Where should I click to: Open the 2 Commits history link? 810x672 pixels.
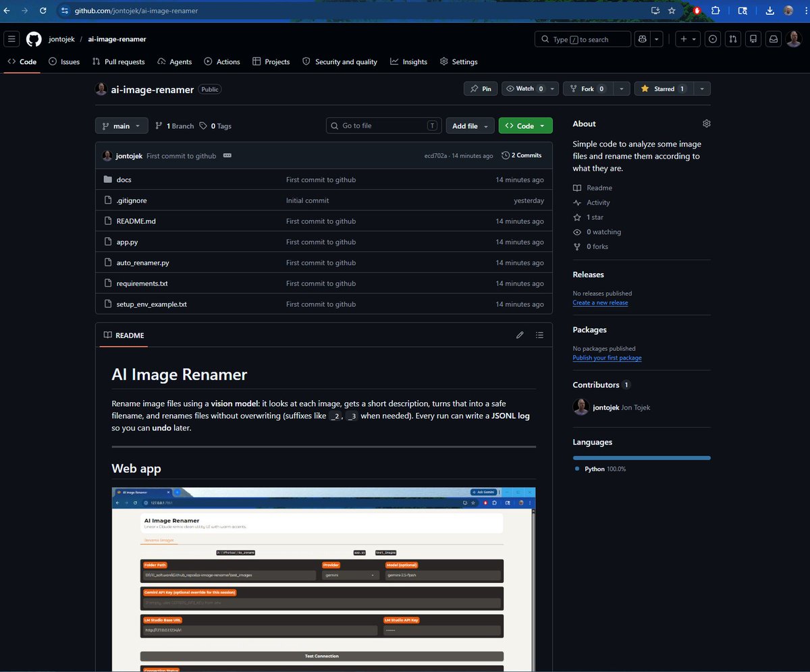(522, 155)
